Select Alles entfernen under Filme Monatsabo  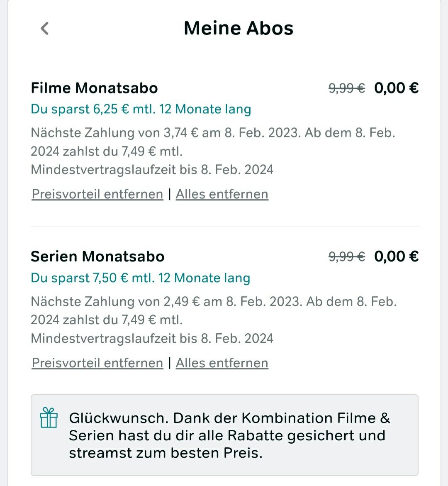coord(222,194)
